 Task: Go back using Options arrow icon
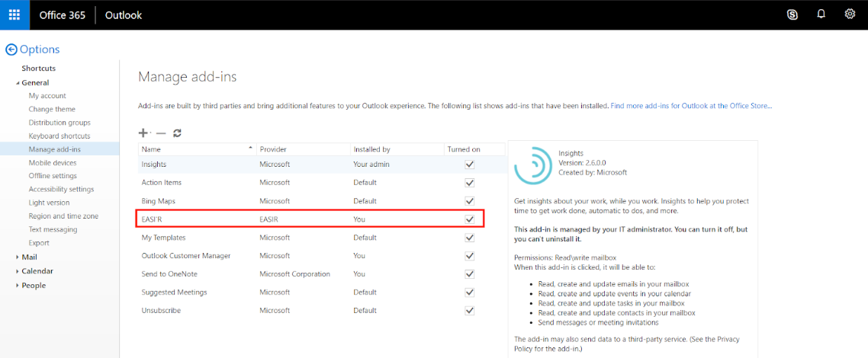[11, 50]
